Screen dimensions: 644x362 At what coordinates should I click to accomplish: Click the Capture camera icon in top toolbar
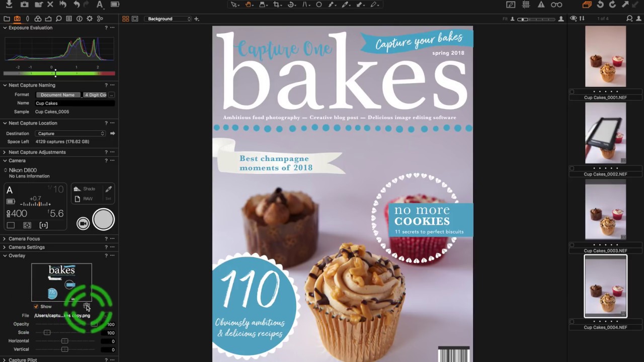pyautogui.click(x=24, y=5)
